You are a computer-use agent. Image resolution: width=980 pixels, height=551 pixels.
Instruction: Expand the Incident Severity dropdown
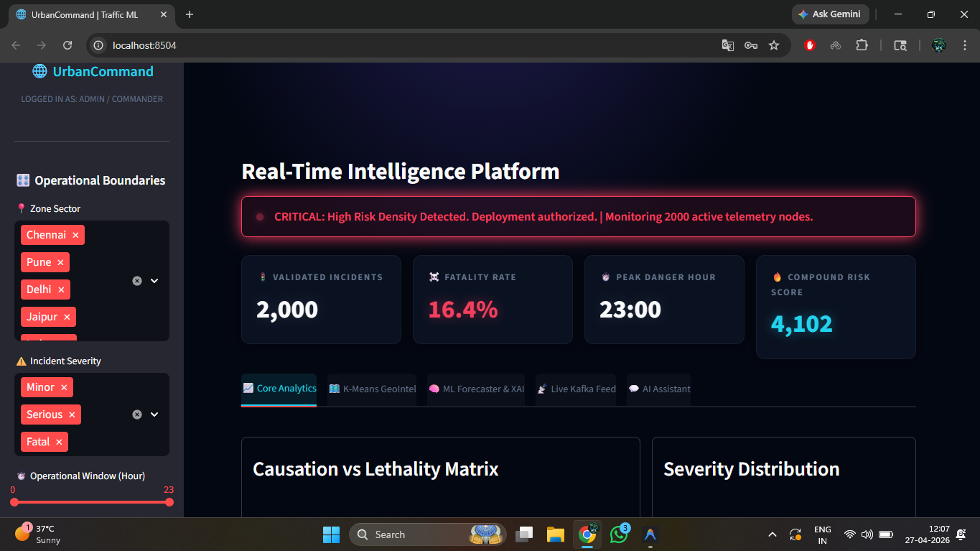[x=154, y=415]
